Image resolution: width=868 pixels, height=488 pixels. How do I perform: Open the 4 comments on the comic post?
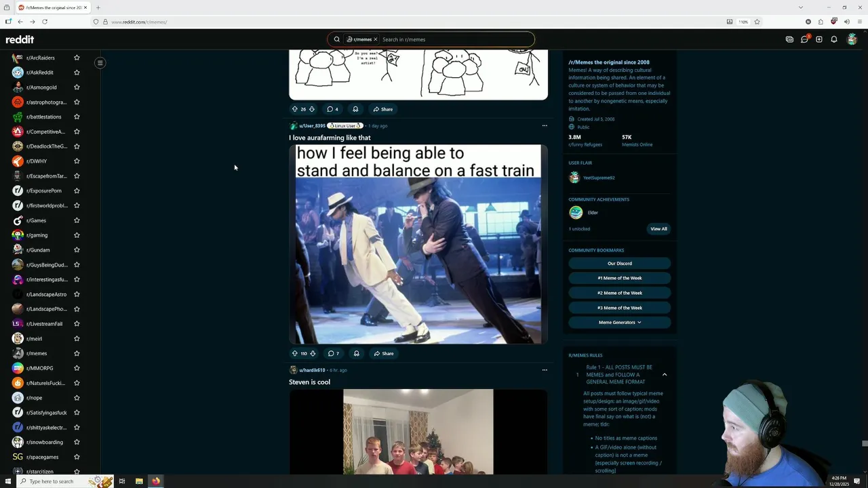click(x=332, y=109)
